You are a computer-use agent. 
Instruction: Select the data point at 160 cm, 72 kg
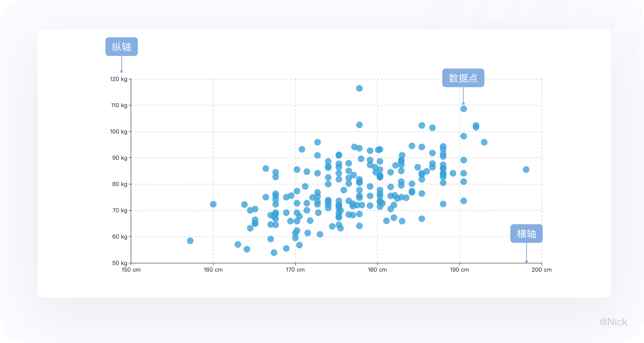(x=213, y=204)
